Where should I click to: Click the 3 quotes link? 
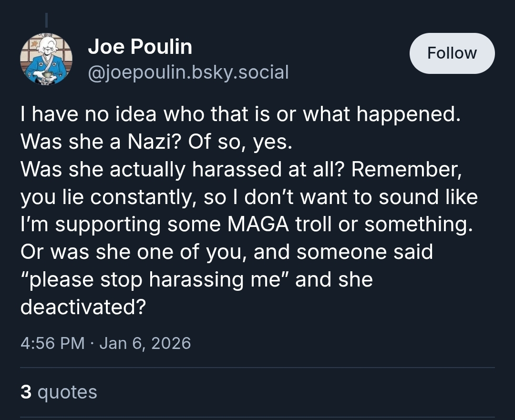pos(59,392)
